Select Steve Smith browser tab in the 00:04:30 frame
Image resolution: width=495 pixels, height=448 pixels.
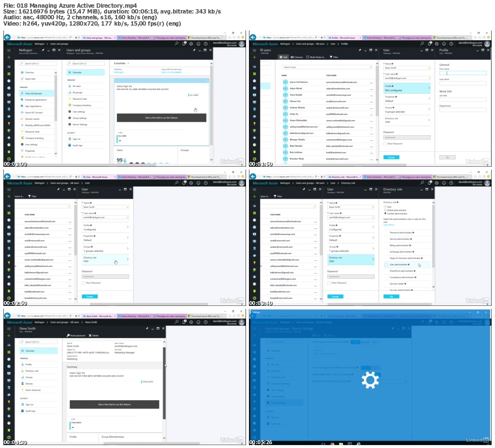click(99, 316)
